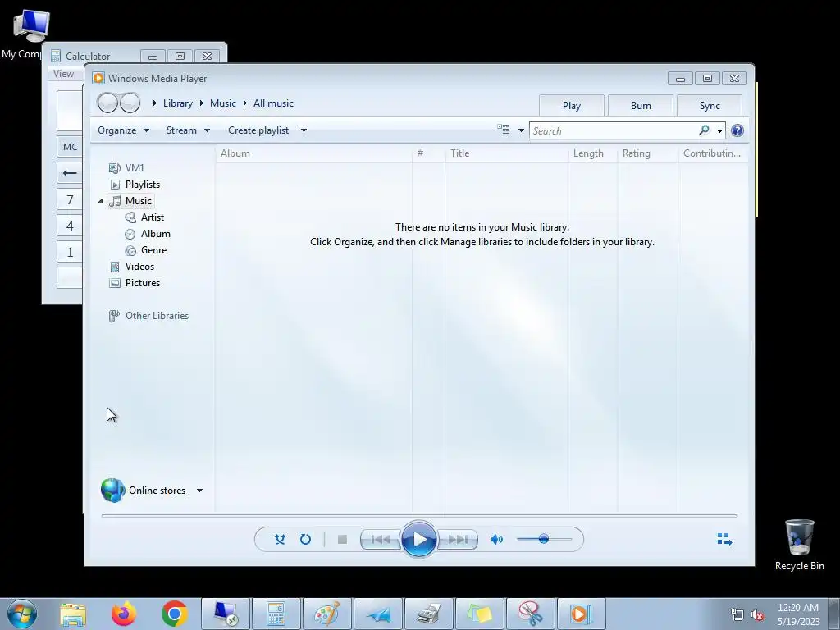Open the Online stores dropdown arrow
This screenshot has height=630, width=840.
tap(199, 491)
